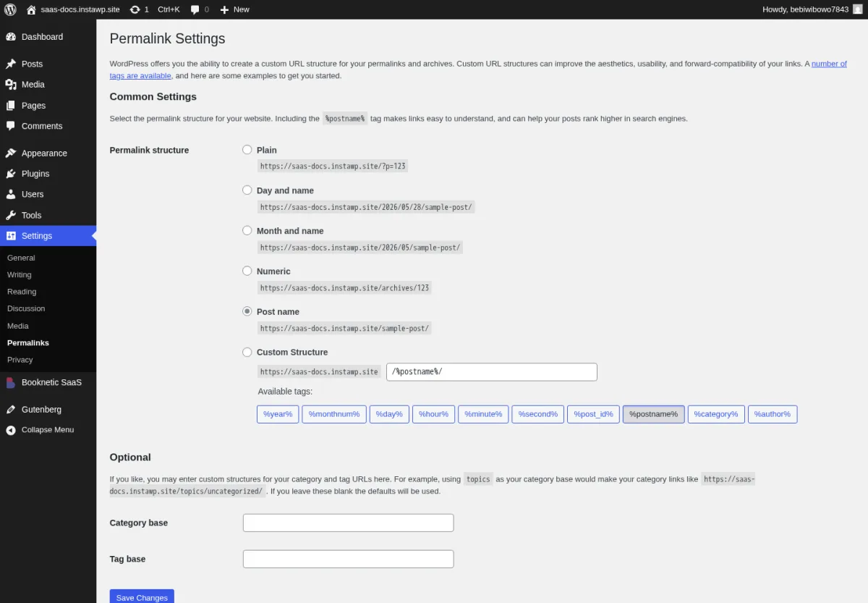Image resolution: width=868 pixels, height=603 pixels.
Task: Focus the Category base input field
Action: [348, 523]
